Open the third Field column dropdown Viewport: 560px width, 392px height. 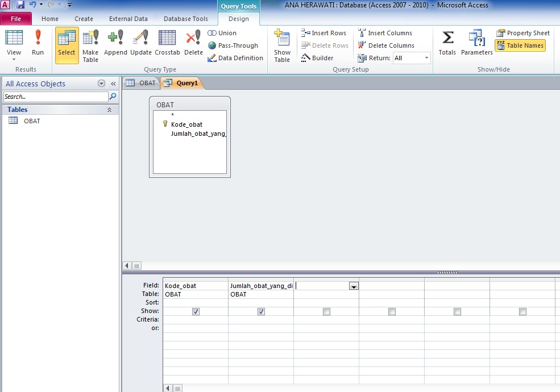pyautogui.click(x=354, y=286)
